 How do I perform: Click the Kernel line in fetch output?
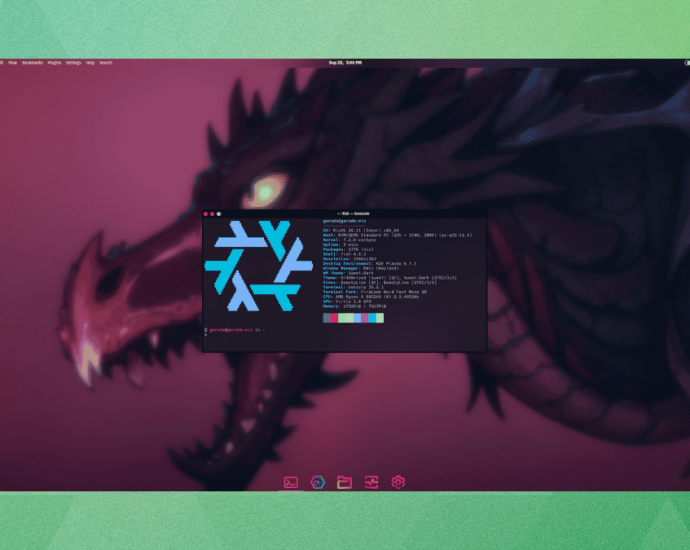coord(349,240)
